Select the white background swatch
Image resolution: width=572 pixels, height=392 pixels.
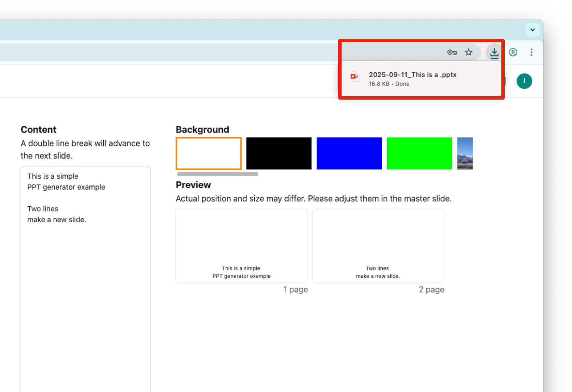click(209, 153)
